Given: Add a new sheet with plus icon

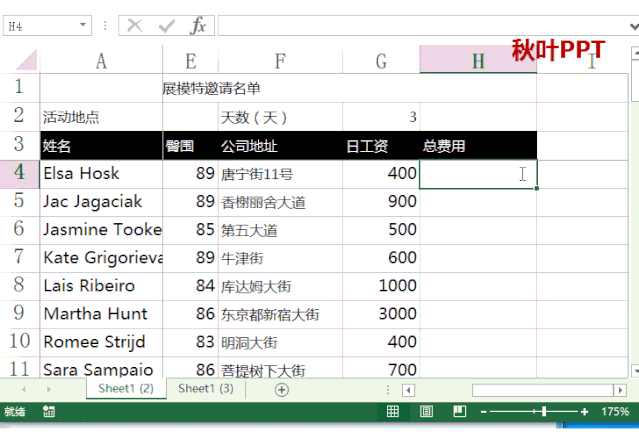Looking at the screenshot, I should click(282, 390).
